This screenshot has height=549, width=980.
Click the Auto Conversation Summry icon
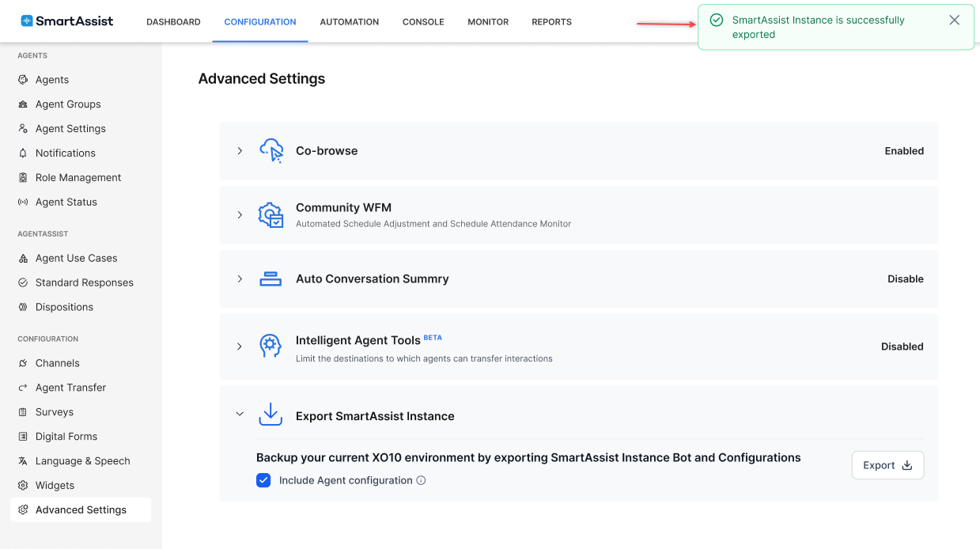pos(271,279)
